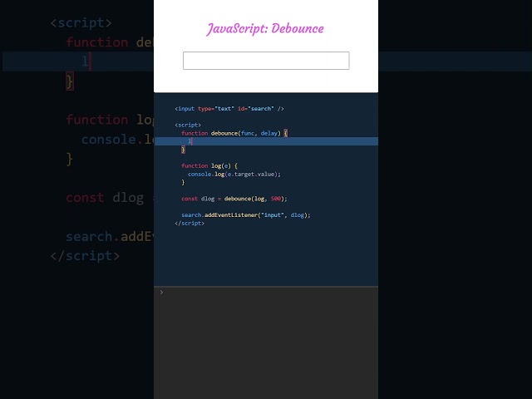The height and width of the screenshot is (399, 532).
Task: Click the "const dlog = debounce(log, 500);" line
Action: (x=234, y=199)
